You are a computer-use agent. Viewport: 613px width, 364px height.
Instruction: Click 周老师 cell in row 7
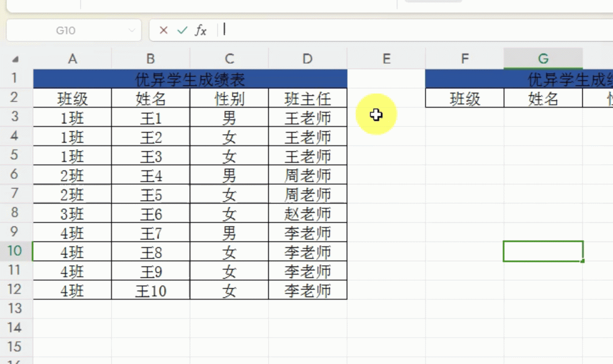coord(308,194)
